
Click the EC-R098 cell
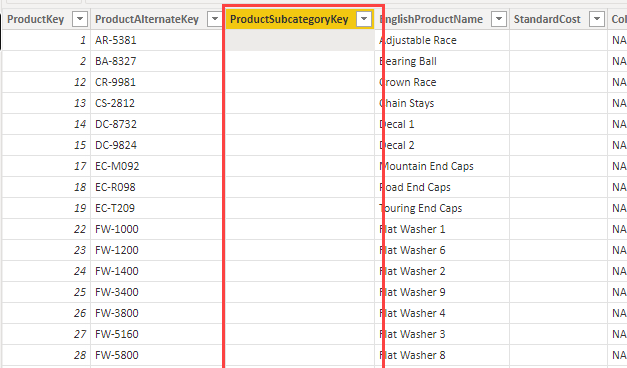(156, 187)
